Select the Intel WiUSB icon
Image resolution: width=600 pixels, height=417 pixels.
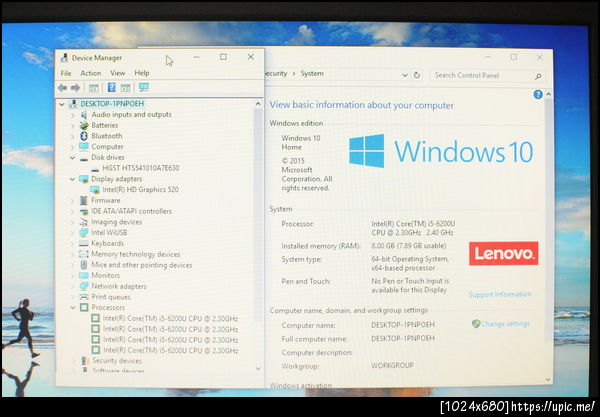[x=83, y=233]
